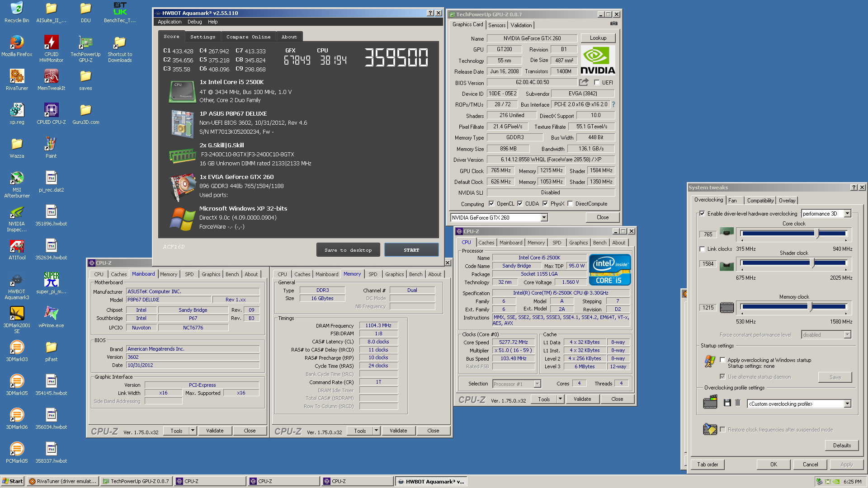Expand Tools dropdown arrow in Mainboard CPU-Z window
The image size is (868, 488).
[193, 431]
